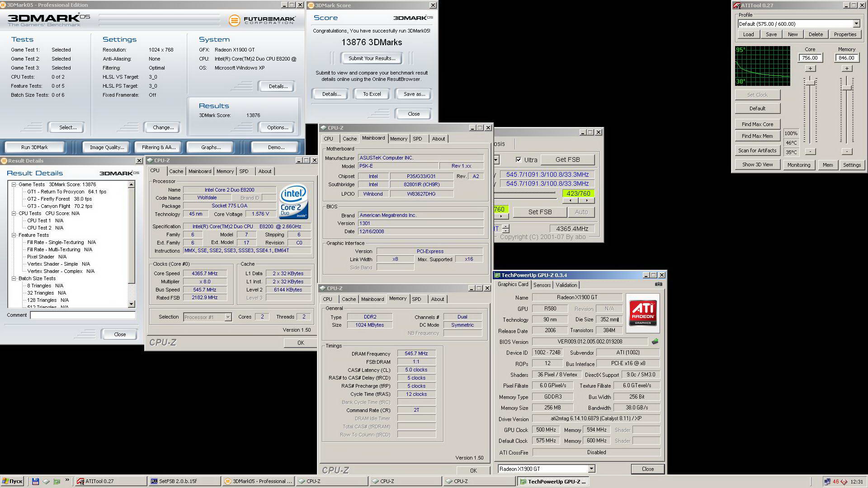Click the ATITool title bar icon
Image resolution: width=868 pixels, height=488 pixels.
point(736,5)
